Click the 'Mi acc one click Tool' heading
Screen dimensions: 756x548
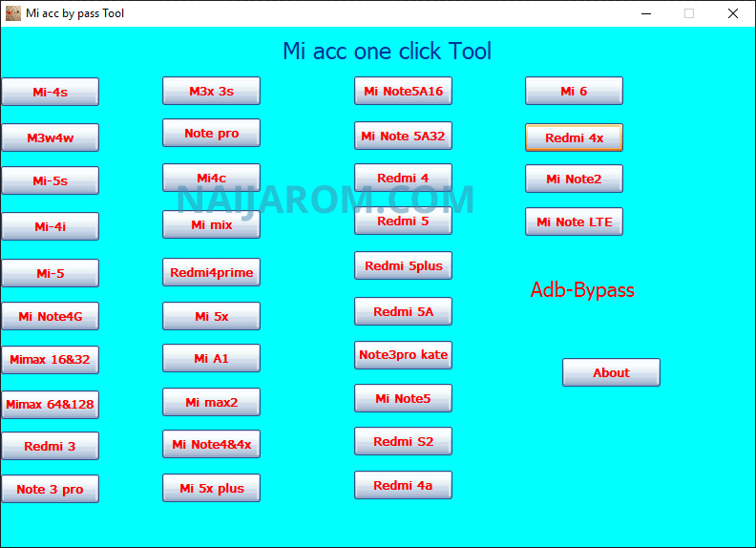(387, 52)
